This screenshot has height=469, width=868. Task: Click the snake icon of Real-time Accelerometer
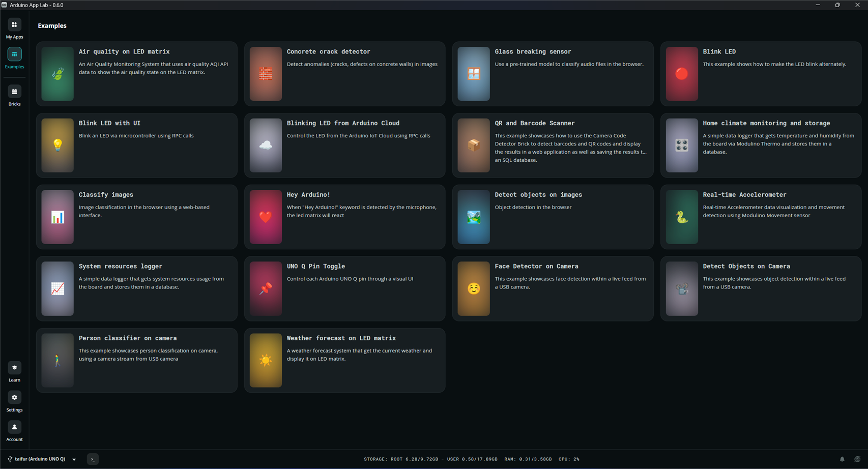(682, 217)
